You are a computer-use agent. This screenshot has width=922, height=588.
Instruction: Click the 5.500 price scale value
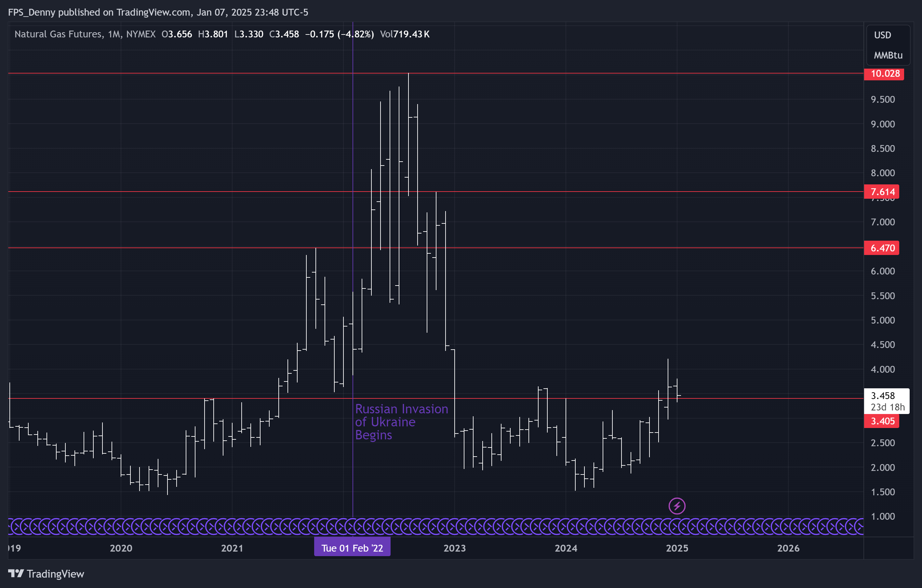tap(883, 296)
